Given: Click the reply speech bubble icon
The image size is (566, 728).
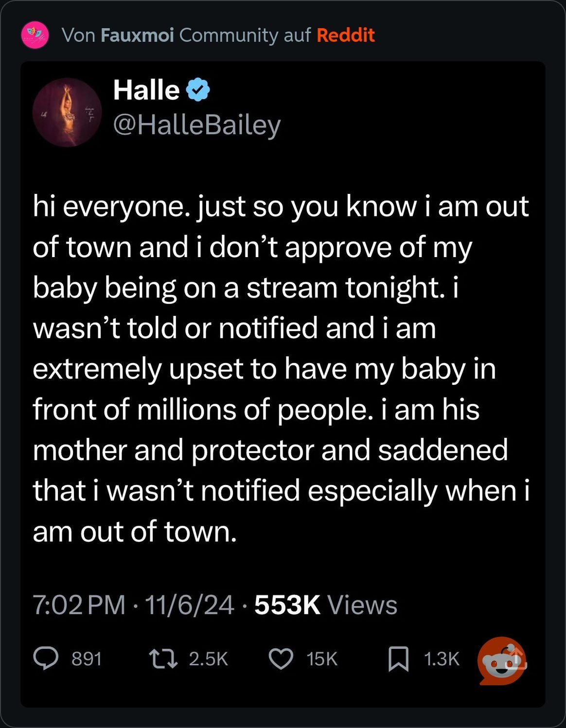Looking at the screenshot, I should tap(46, 659).
